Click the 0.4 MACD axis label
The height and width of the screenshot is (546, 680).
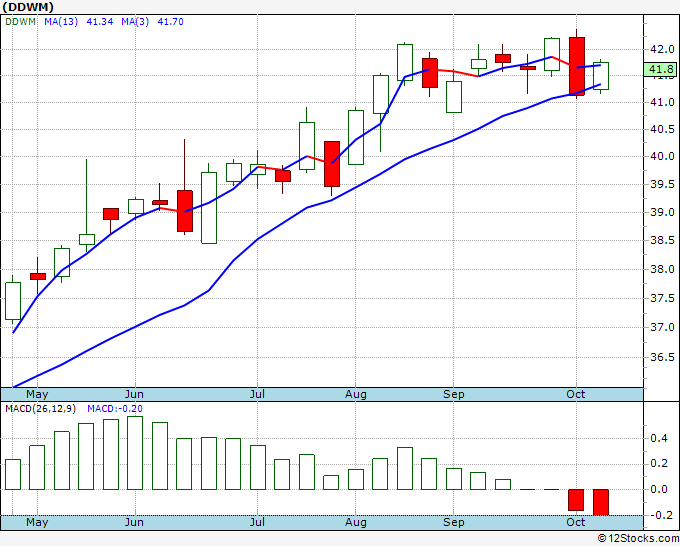point(659,438)
